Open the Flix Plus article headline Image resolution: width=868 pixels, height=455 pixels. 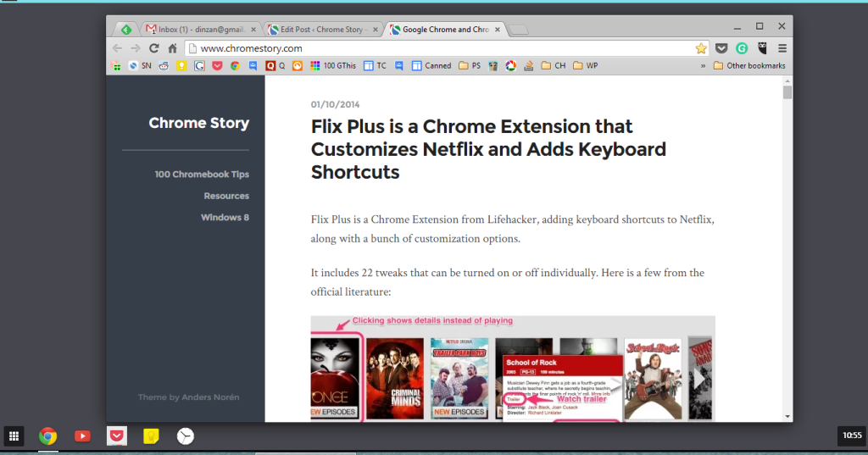488,149
